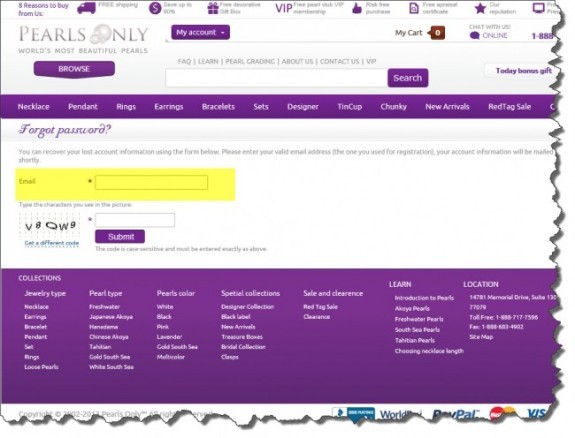
Task: Click the Get a different code link
Action: [x=52, y=243]
